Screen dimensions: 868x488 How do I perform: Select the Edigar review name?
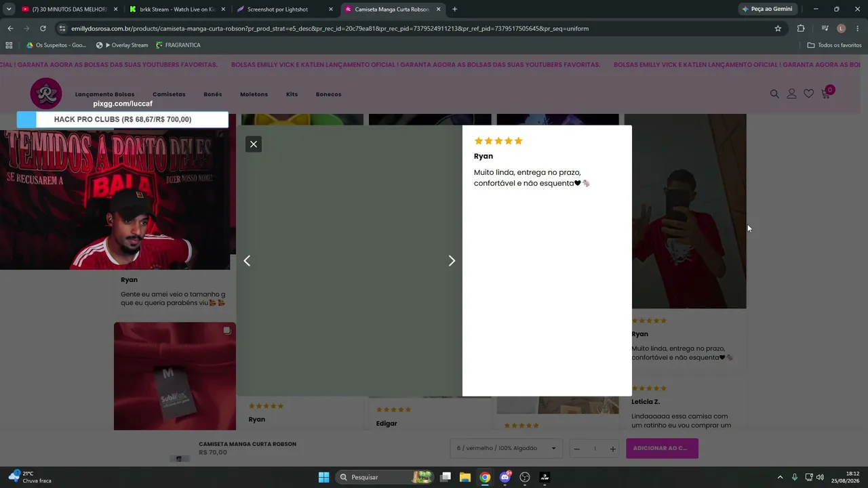(x=387, y=424)
